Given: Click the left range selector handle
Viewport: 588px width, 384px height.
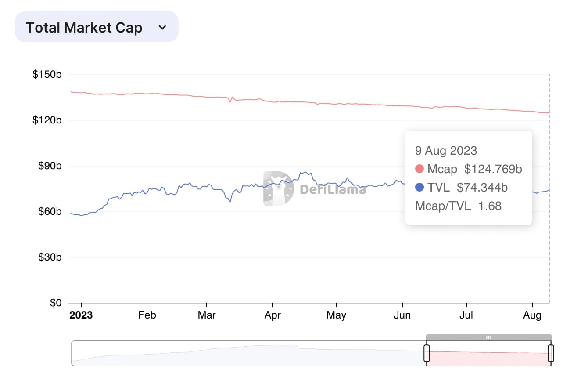Looking at the screenshot, I should (426, 353).
